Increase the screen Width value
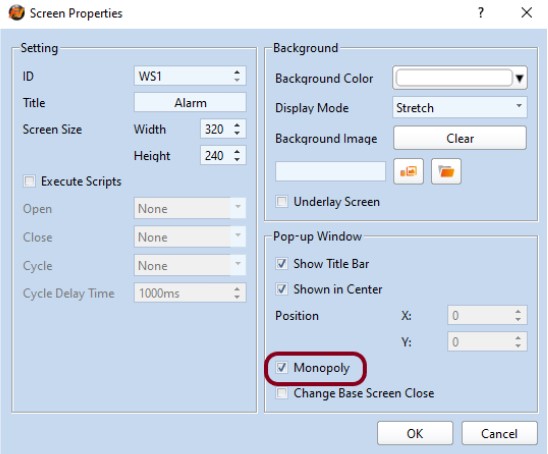 tap(237, 125)
